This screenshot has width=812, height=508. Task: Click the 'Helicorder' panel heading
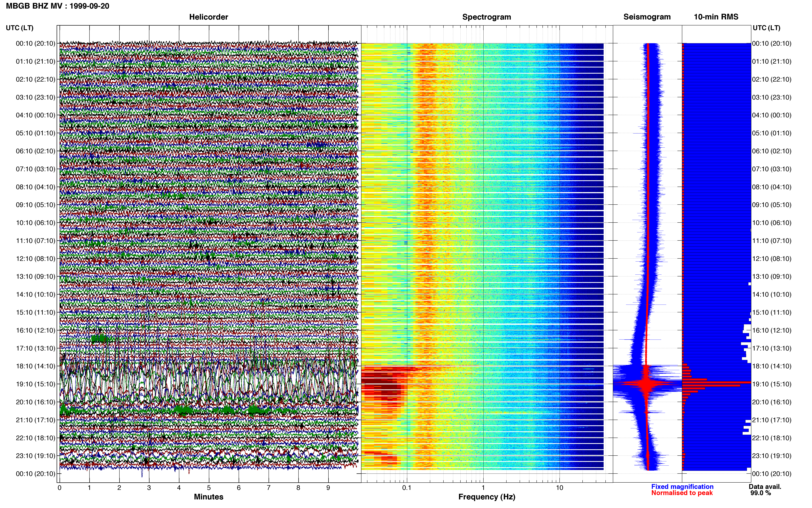[x=208, y=17]
